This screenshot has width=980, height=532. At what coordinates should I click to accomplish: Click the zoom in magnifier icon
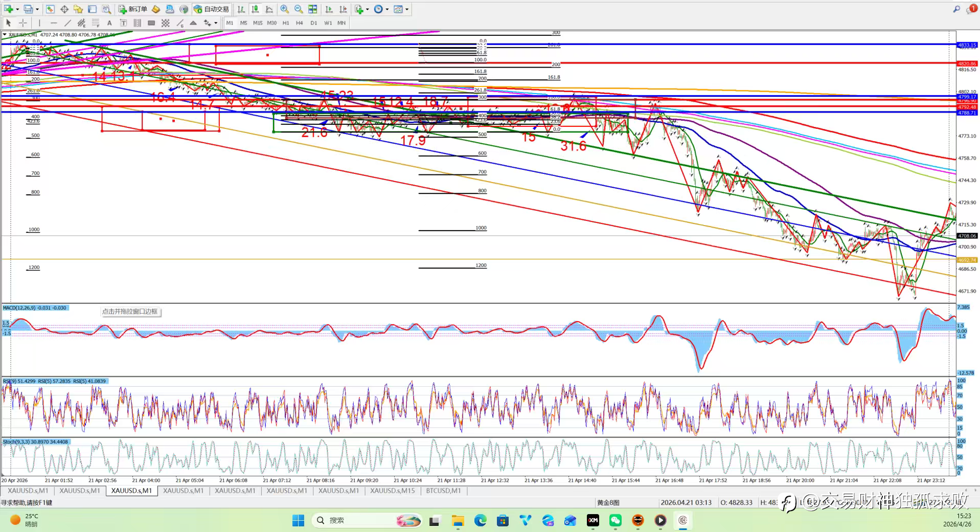pyautogui.click(x=285, y=9)
